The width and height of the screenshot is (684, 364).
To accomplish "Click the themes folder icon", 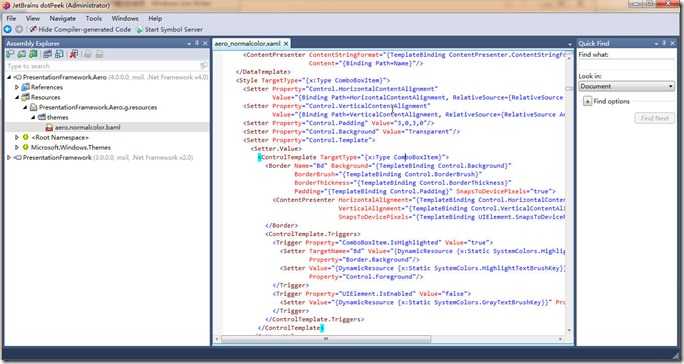I will (42, 117).
